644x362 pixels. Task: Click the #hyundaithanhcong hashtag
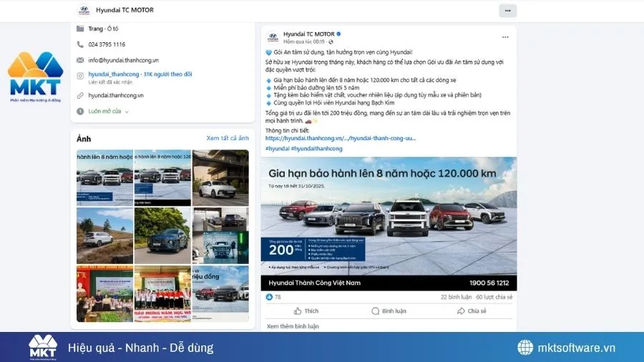click(x=316, y=149)
